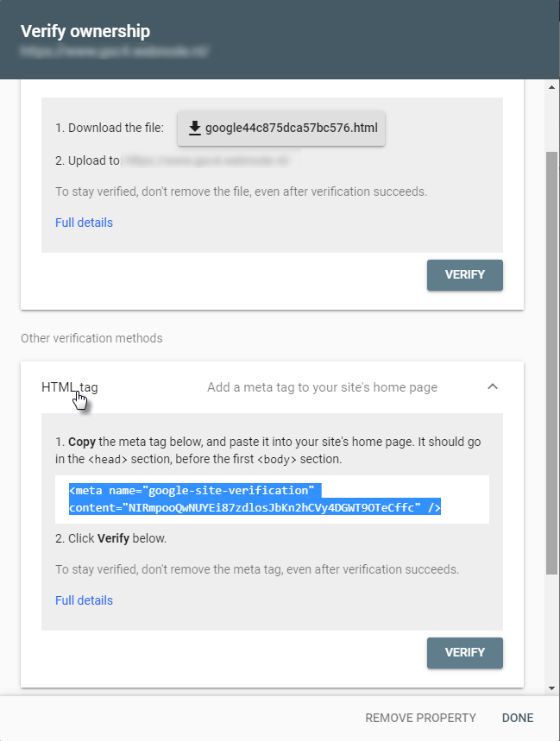Click the vertical scrollbar thumb
560x741 pixels.
click(552, 362)
